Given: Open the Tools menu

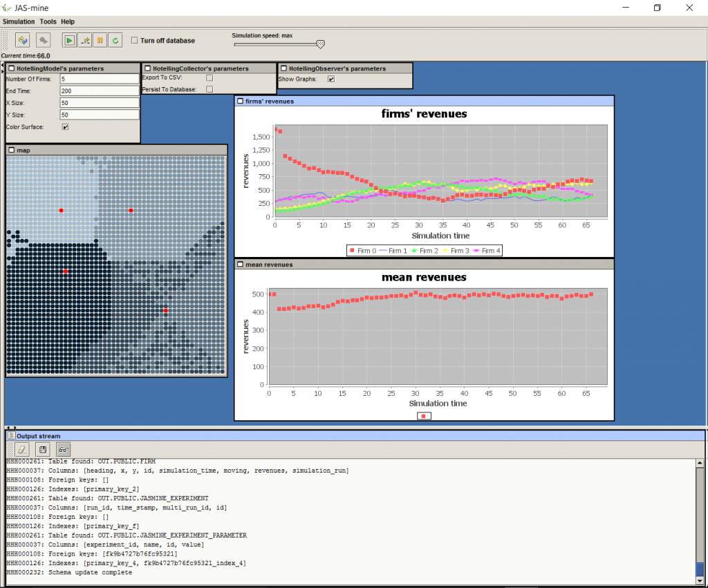Looking at the screenshot, I should tap(48, 21).
